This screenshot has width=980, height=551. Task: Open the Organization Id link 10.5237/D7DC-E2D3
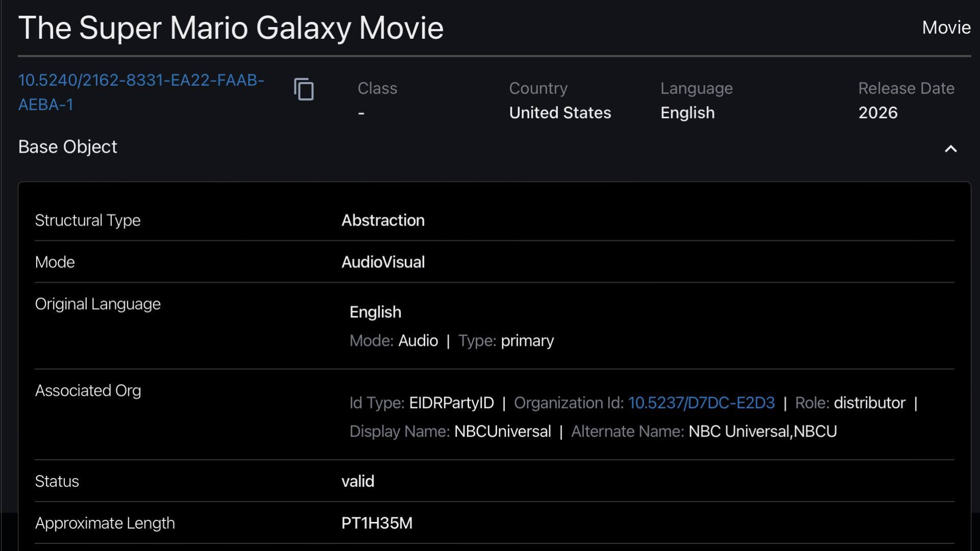click(701, 403)
